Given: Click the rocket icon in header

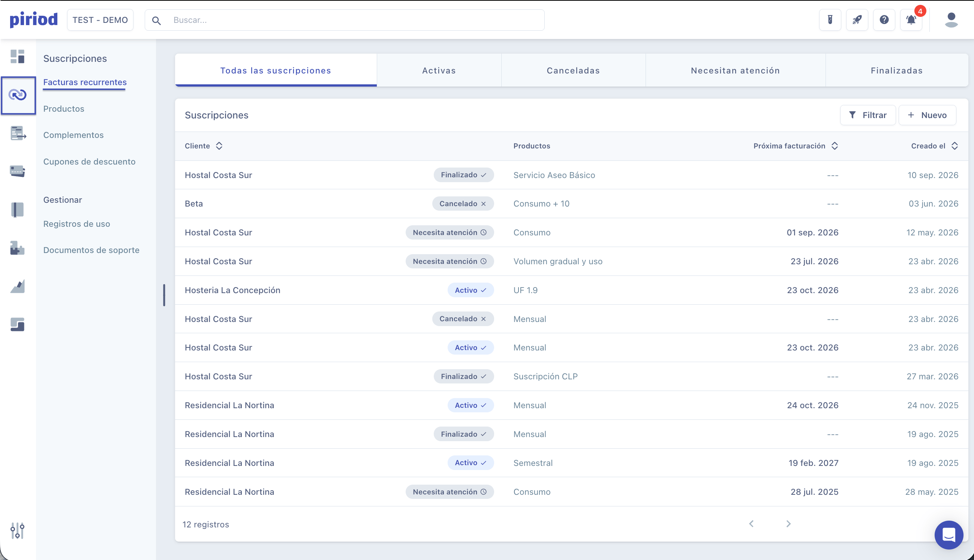Looking at the screenshot, I should (x=857, y=20).
